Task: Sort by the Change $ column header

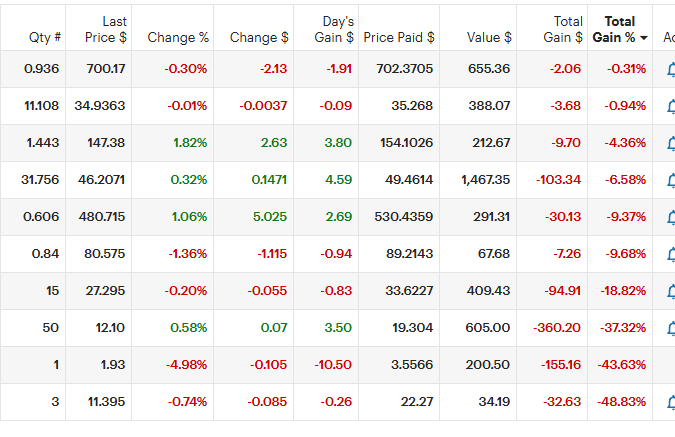Action: coord(259,37)
